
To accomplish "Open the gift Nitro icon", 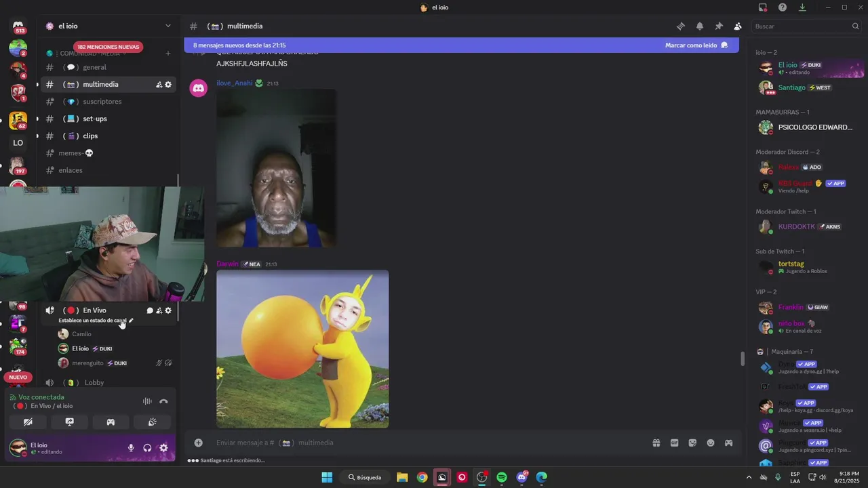I will pos(656,443).
